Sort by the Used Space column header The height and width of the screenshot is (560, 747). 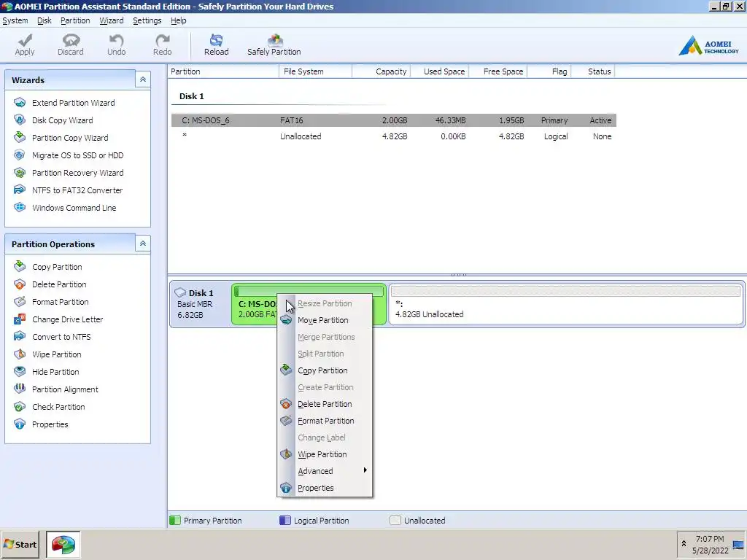[x=439, y=71]
